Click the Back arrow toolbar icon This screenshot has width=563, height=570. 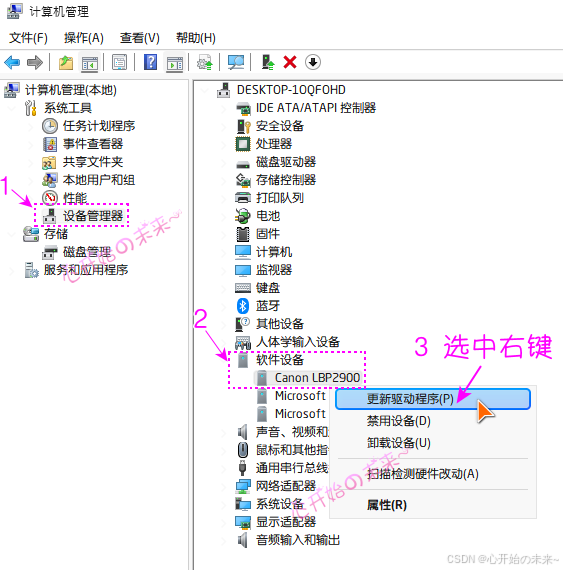[12, 62]
